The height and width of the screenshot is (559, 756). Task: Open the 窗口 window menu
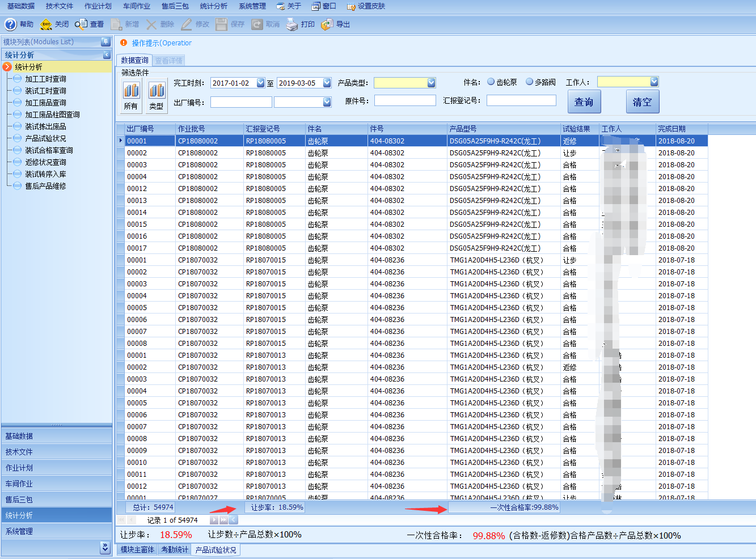click(324, 6)
